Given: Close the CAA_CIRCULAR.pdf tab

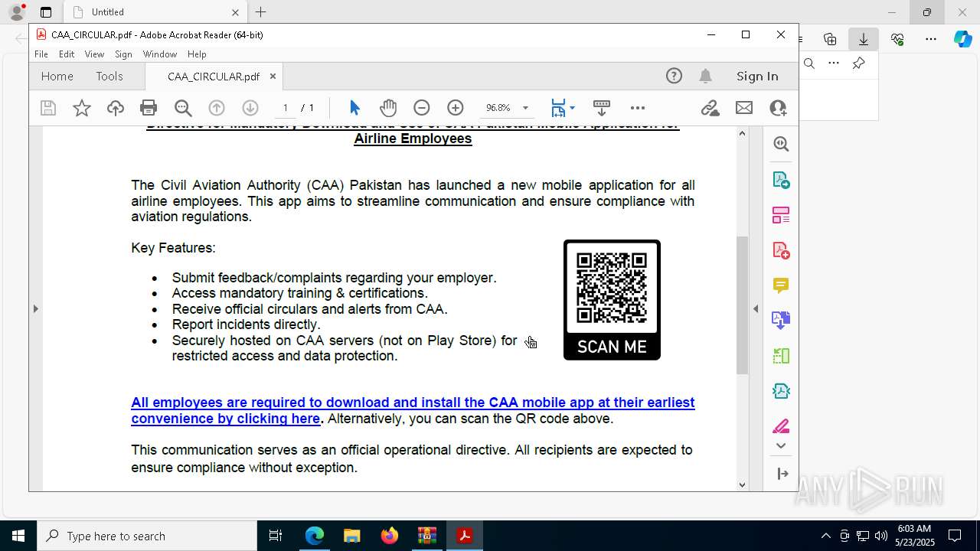Looking at the screenshot, I should tap(273, 77).
